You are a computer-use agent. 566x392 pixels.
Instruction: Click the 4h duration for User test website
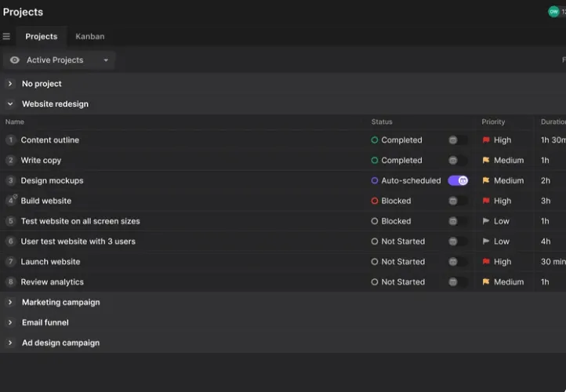pos(546,241)
